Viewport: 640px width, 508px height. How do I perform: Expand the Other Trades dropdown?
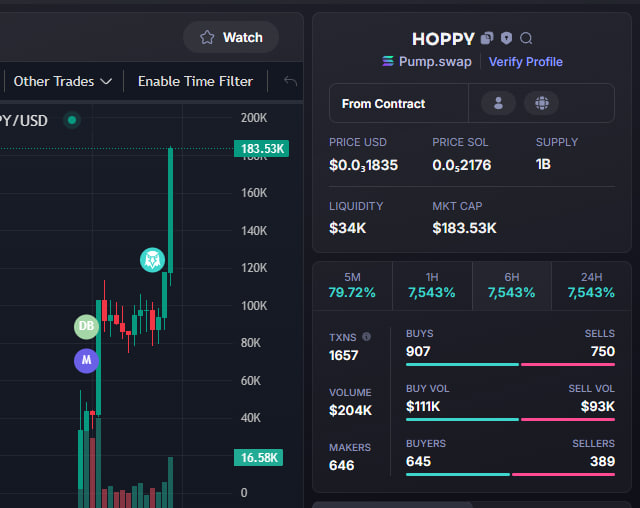62,81
